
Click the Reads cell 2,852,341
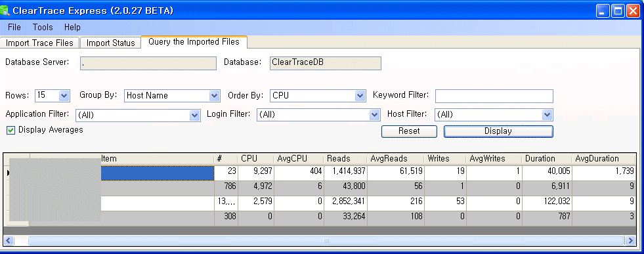click(345, 203)
